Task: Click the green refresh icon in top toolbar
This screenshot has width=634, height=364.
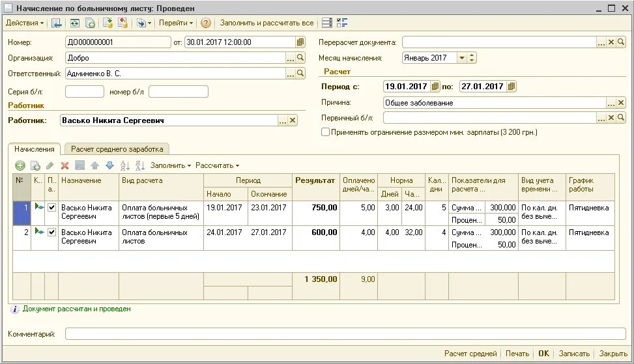Action: click(x=75, y=23)
